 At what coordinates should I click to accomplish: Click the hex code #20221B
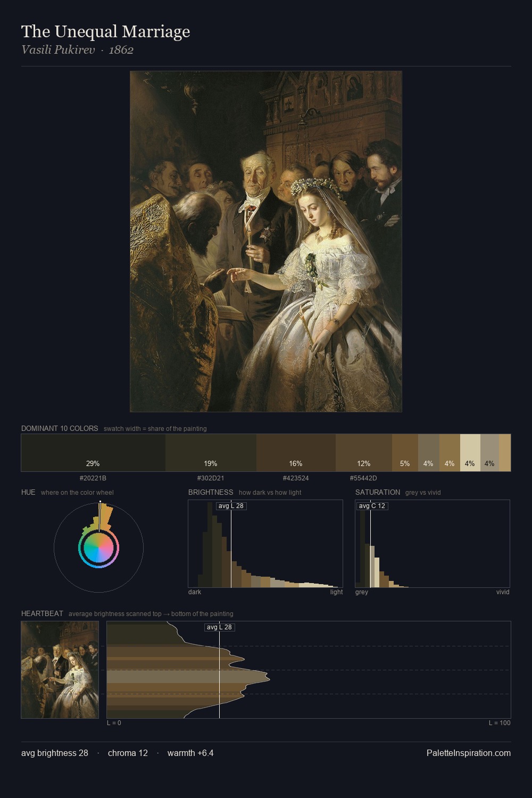93,478
